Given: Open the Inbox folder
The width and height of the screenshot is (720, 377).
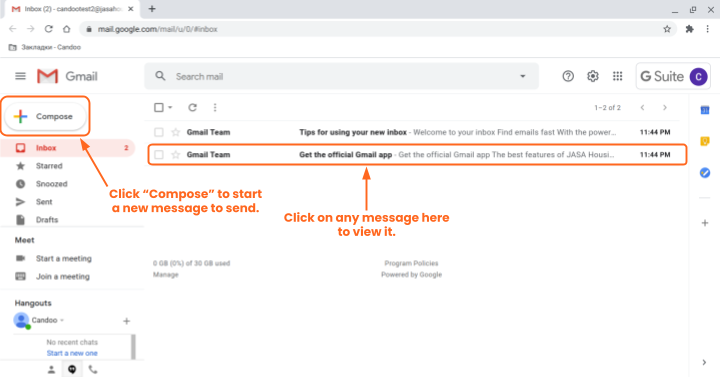Looking at the screenshot, I should (67, 148).
